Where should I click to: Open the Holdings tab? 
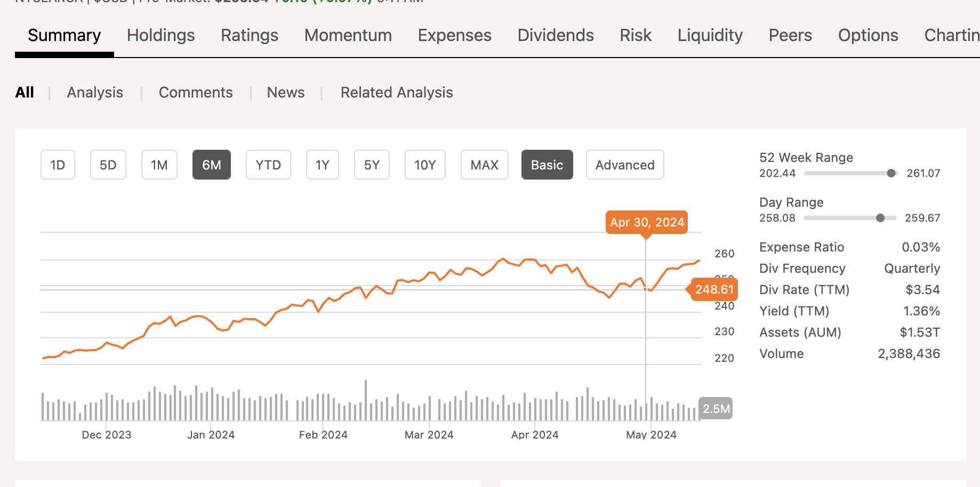tap(160, 36)
